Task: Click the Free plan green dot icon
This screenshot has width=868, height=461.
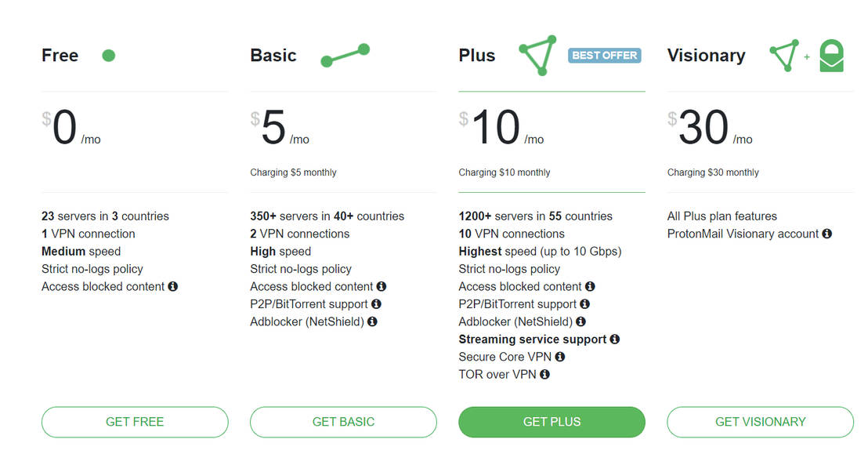Action: click(108, 56)
